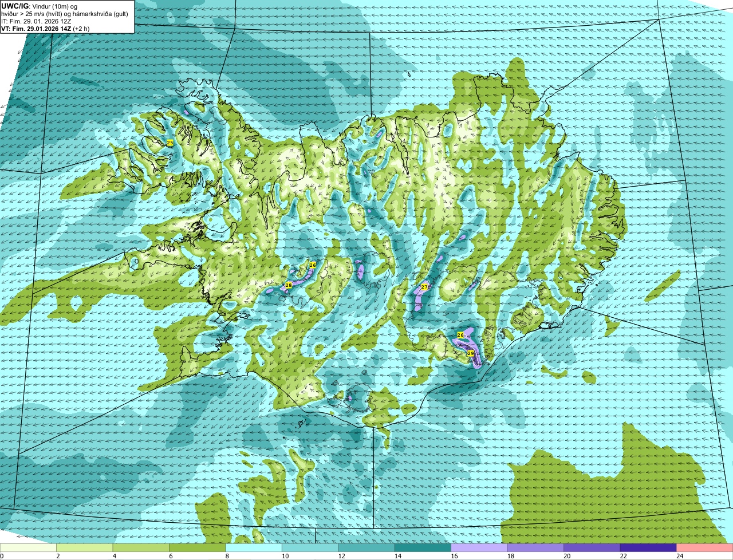Click the 4–6 m/s green legend swatch

point(141,547)
